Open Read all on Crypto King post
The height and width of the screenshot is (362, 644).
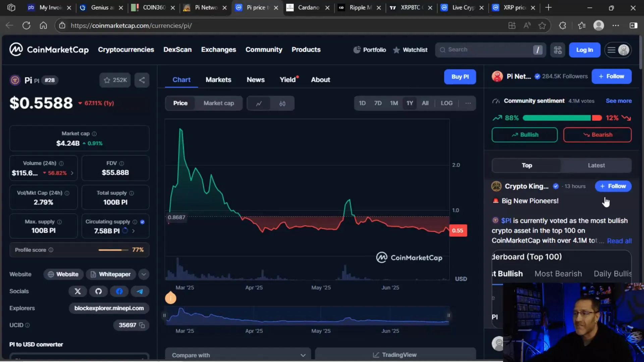pos(619,241)
